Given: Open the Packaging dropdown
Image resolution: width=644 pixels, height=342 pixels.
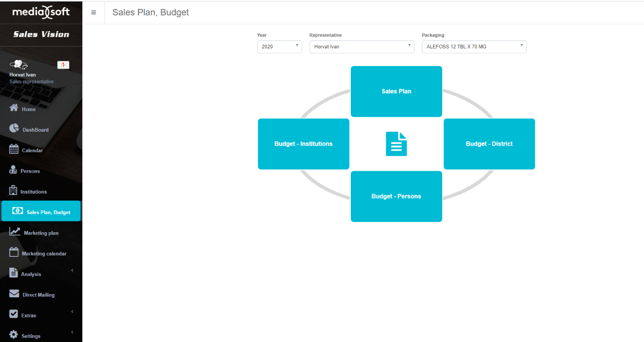Looking at the screenshot, I should [x=474, y=47].
